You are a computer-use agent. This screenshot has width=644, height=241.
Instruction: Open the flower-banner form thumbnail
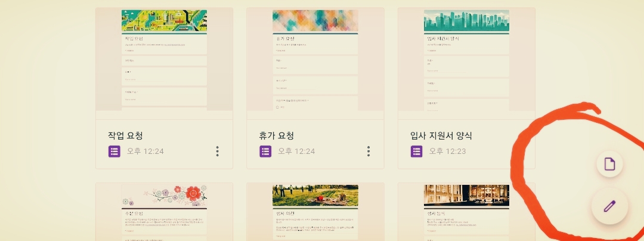165,212
